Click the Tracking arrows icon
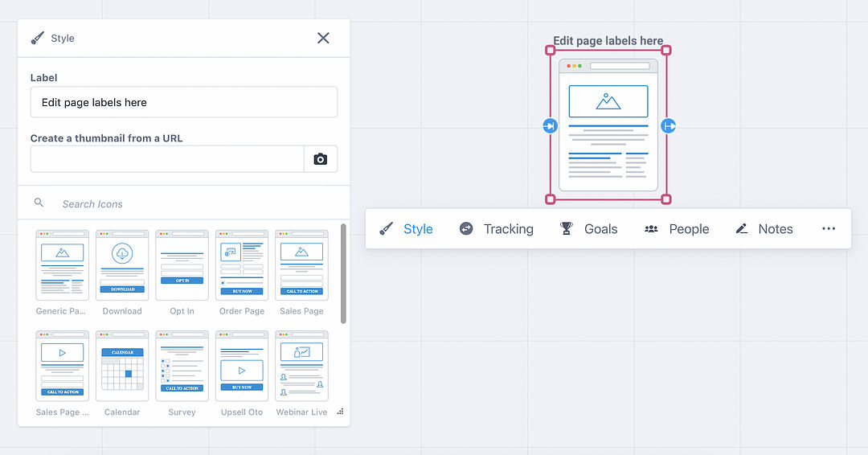Image resolution: width=868 pixels, height=455 pixels. pos(466,228)
